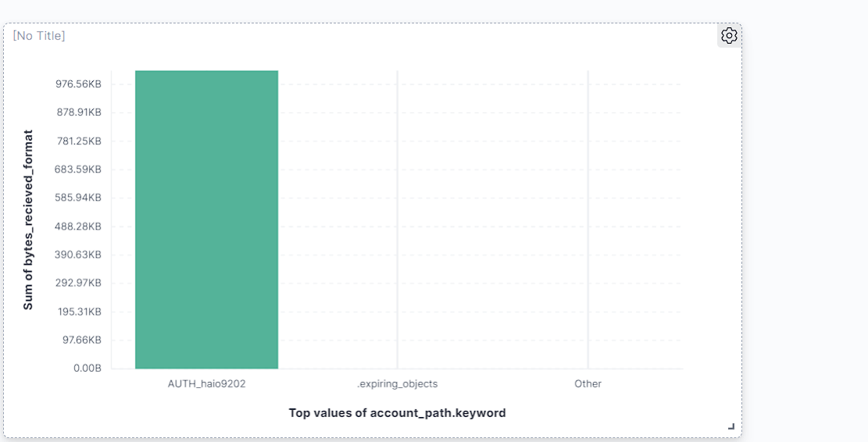Click the [No Title] panel title
Screen dimensions: 868x442
39,36
